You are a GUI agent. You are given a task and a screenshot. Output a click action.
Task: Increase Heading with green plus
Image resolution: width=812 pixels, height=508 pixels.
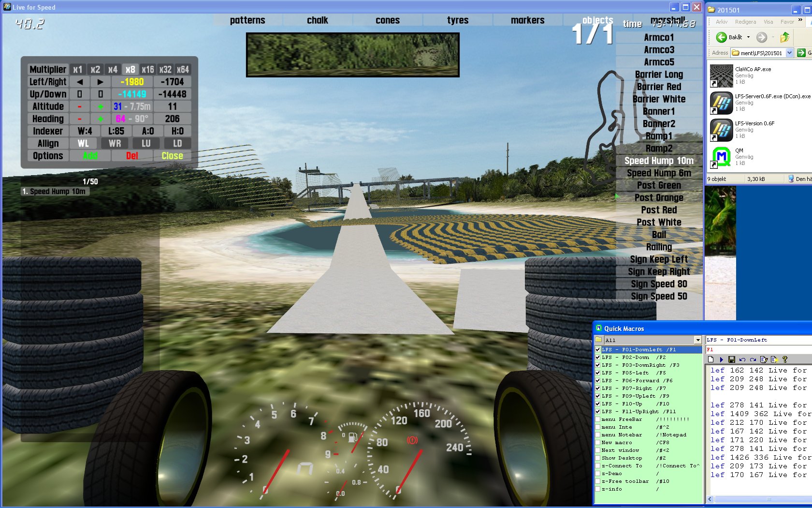pos(101,119)
